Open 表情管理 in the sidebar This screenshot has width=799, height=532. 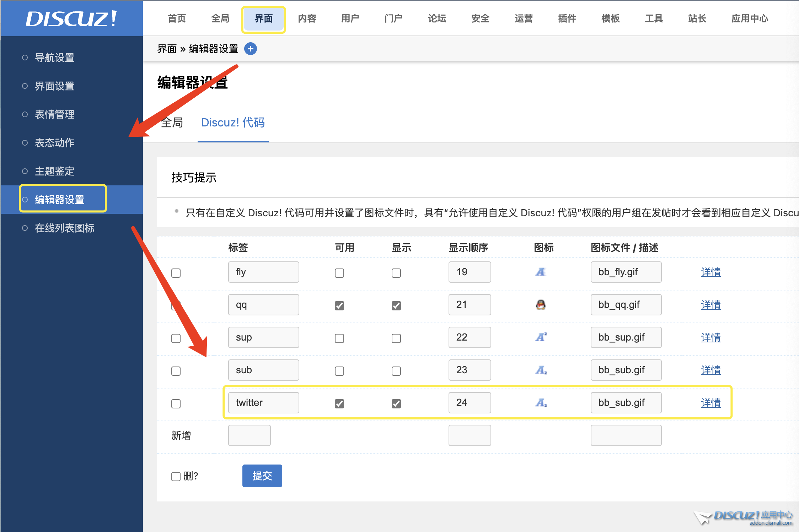(54, 114)
